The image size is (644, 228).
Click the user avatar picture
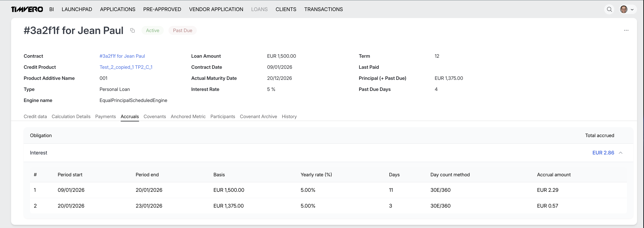click(623, 9)
